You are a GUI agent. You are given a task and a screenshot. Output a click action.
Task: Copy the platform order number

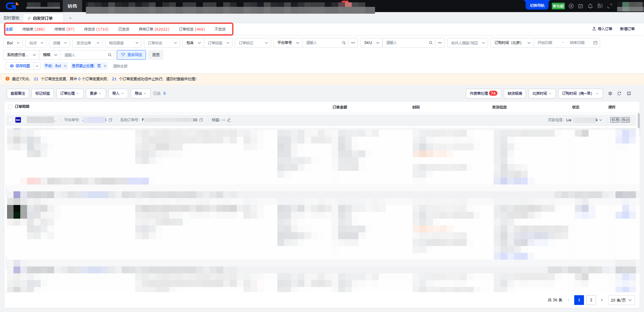(x=110, y=120)
